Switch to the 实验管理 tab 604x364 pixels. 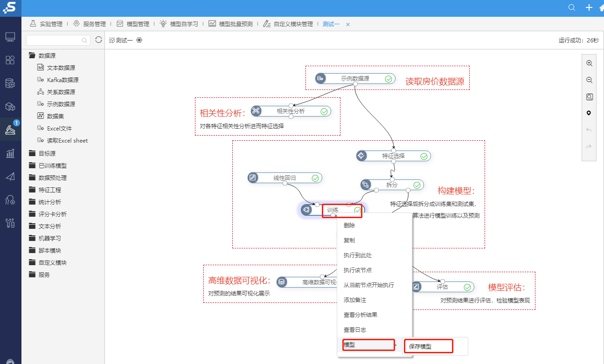point(46,24)
